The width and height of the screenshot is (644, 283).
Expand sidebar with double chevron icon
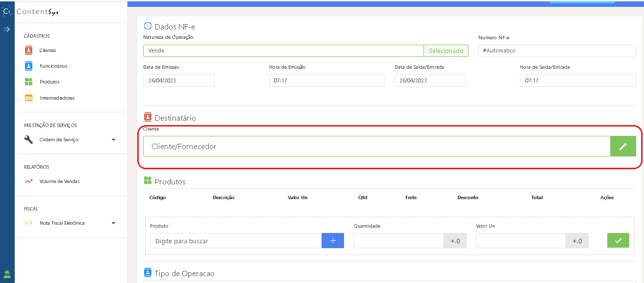[6, 29]
